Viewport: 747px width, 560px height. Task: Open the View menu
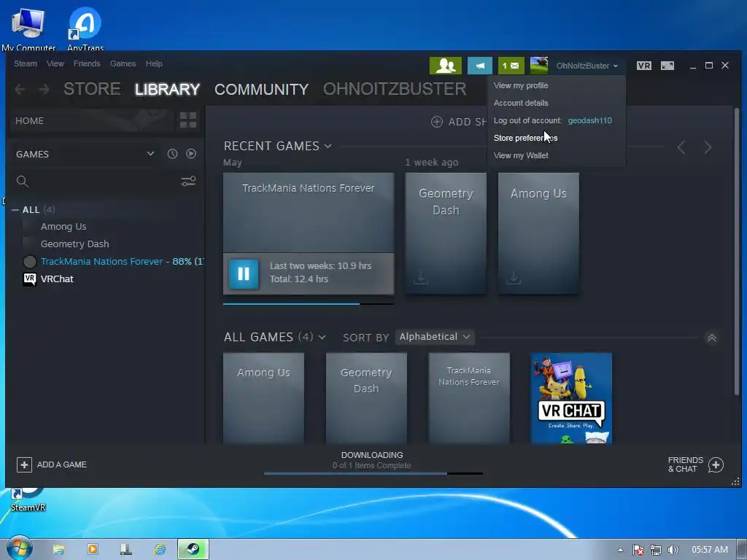55,63
